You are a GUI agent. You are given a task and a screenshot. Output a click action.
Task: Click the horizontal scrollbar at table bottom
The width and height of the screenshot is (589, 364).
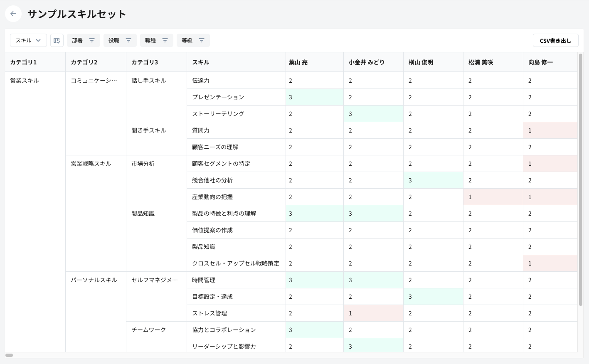(9, 355)
